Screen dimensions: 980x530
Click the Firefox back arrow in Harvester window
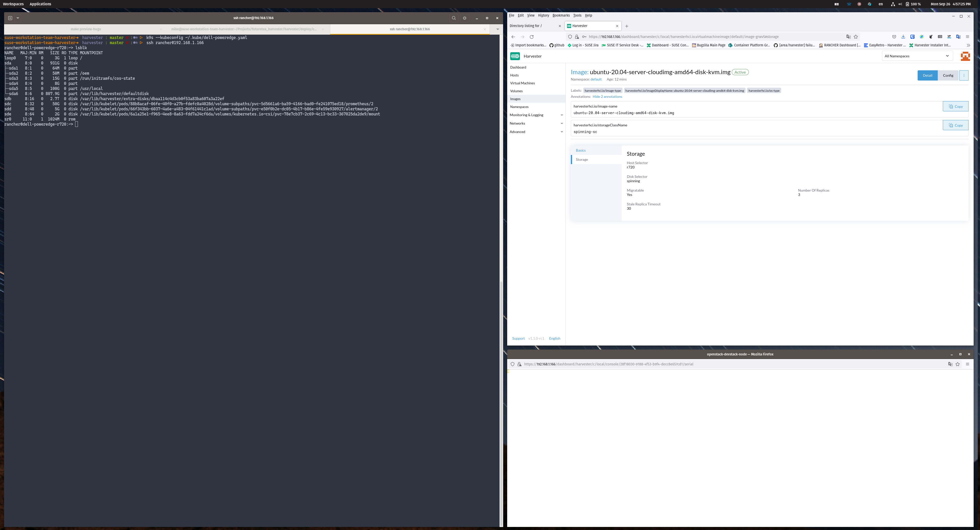click(x=513, y=37)
